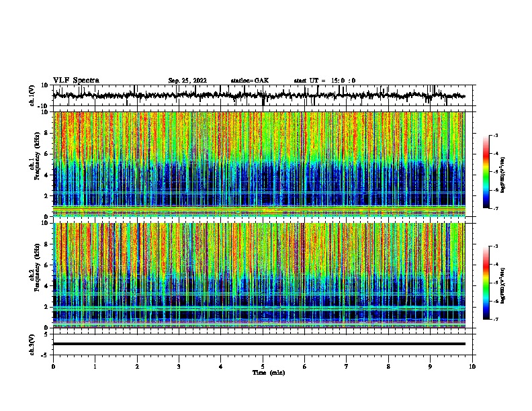Click the ch.2 color scale units label

point(503,285)
